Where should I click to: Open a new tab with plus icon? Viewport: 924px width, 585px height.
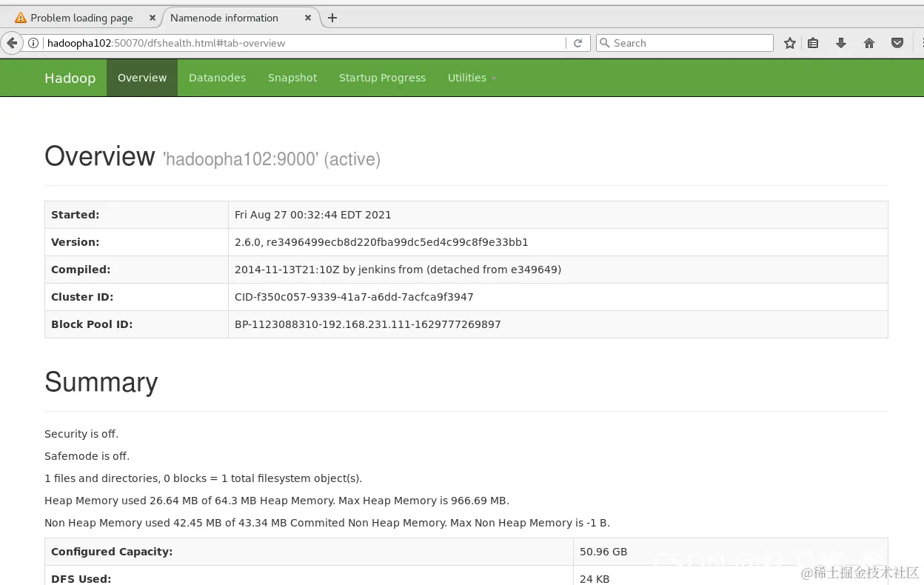click(332, 18)
